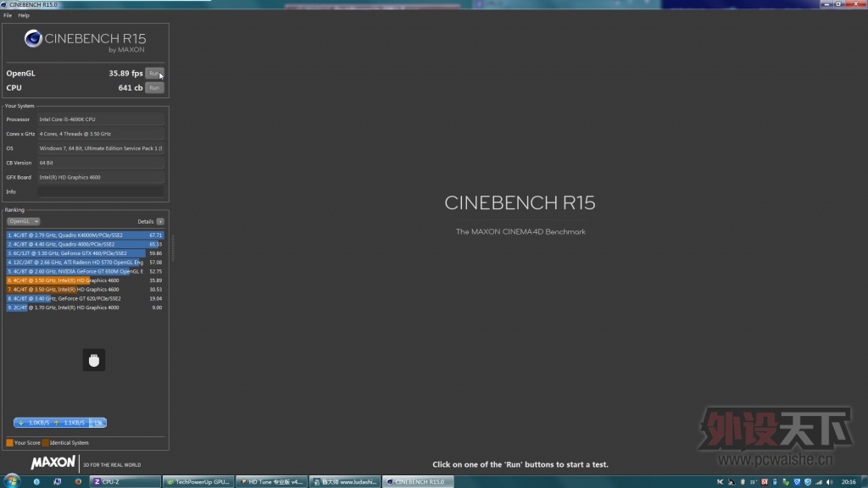Click the ranking panel resize grip
The image size is (868, 488).
point(173,248)
